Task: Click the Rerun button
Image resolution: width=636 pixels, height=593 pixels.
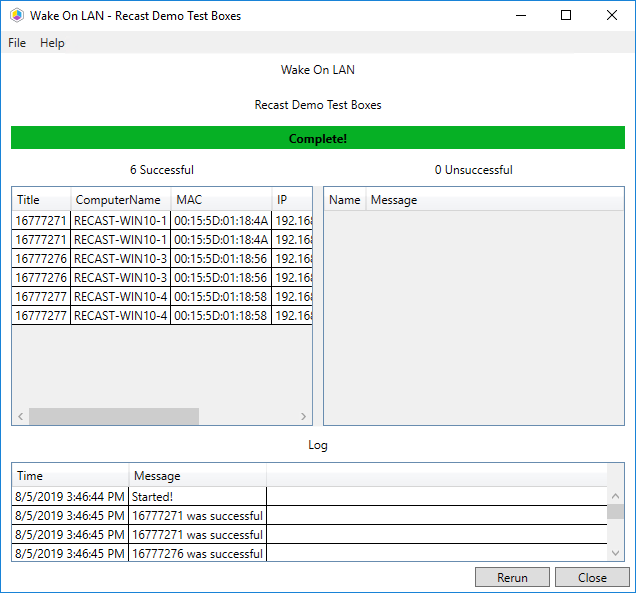Action: pyautogui.click(x=512, y=577)
